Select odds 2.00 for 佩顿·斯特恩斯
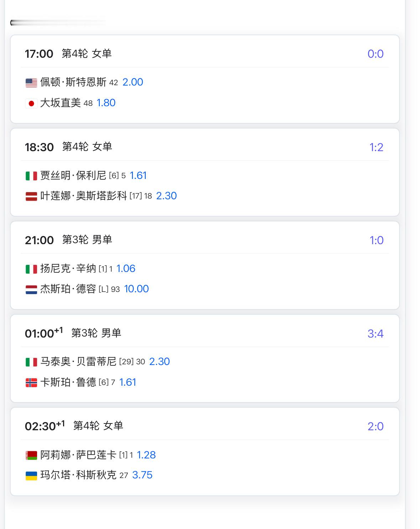Viewport: 420px width, 529px height. pos(133,82)
